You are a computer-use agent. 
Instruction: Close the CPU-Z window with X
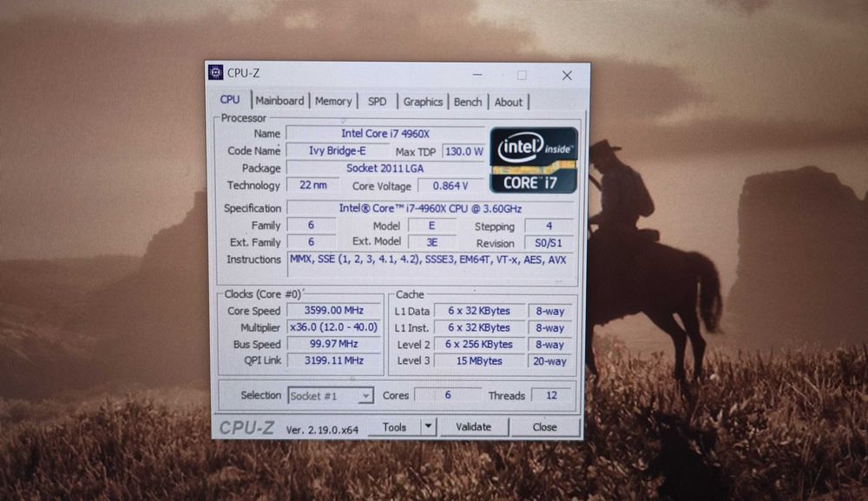pyautogui.click(x=567, y=76)
